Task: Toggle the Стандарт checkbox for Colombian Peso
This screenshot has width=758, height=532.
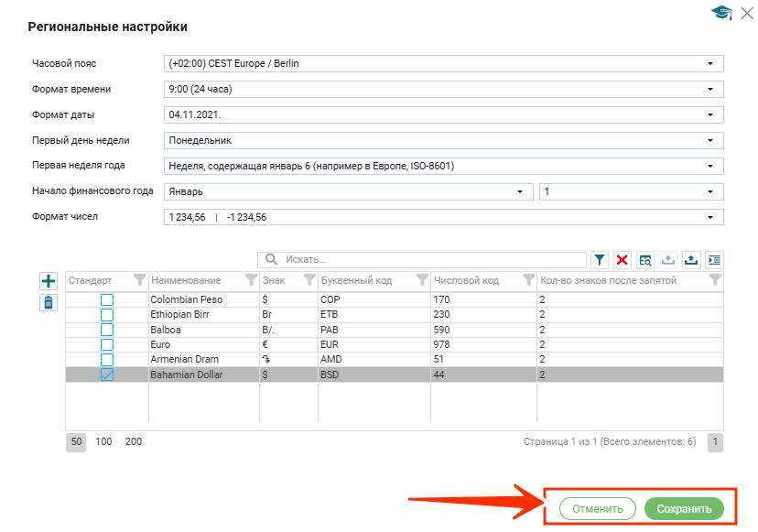Action: tap(107, 299)
